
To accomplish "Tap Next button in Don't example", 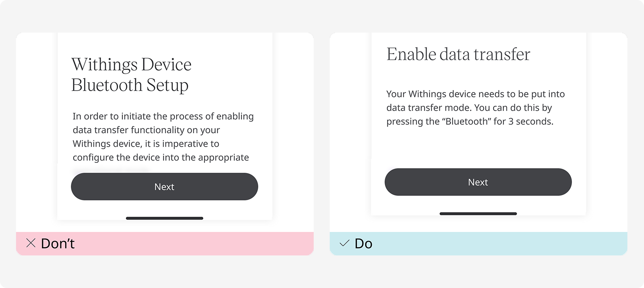I will 164,186.
